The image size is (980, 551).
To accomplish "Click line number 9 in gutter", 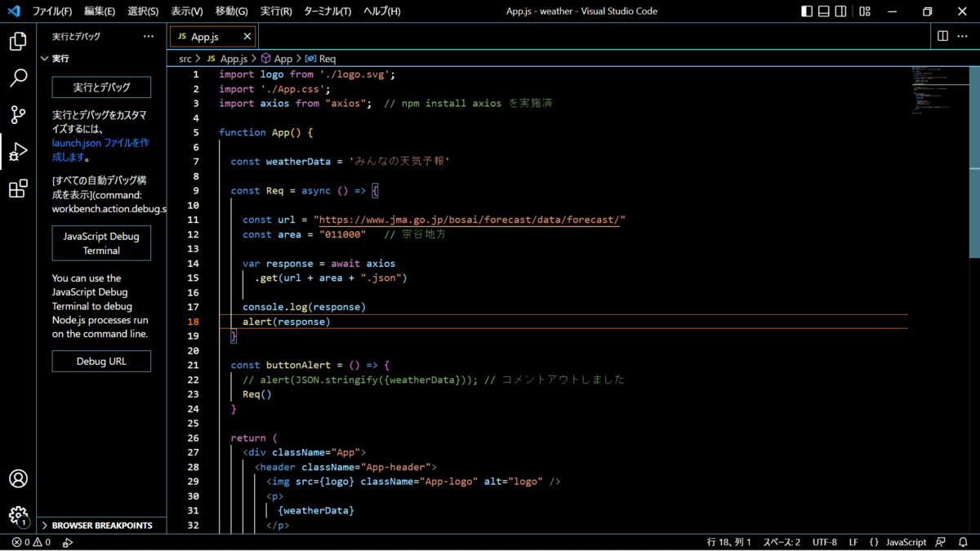I will tap(196, 190).
